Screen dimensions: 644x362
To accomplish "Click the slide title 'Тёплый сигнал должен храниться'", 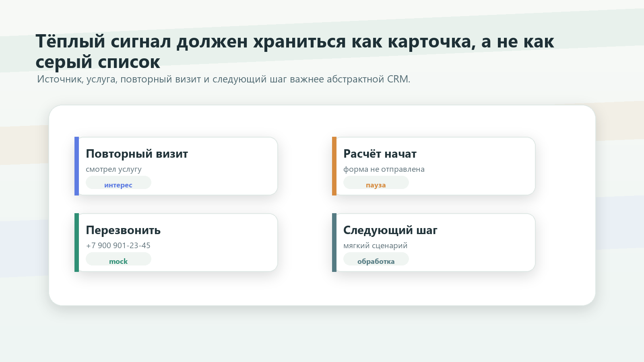I will 295,51.
